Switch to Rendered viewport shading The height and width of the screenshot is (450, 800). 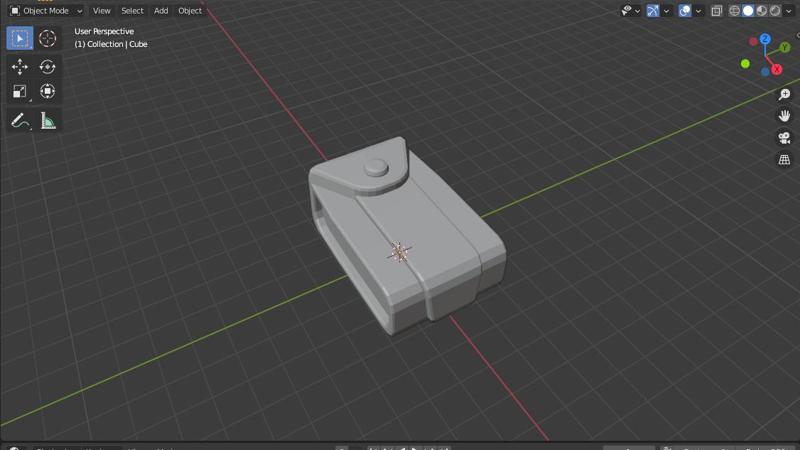tap(775, 11)
